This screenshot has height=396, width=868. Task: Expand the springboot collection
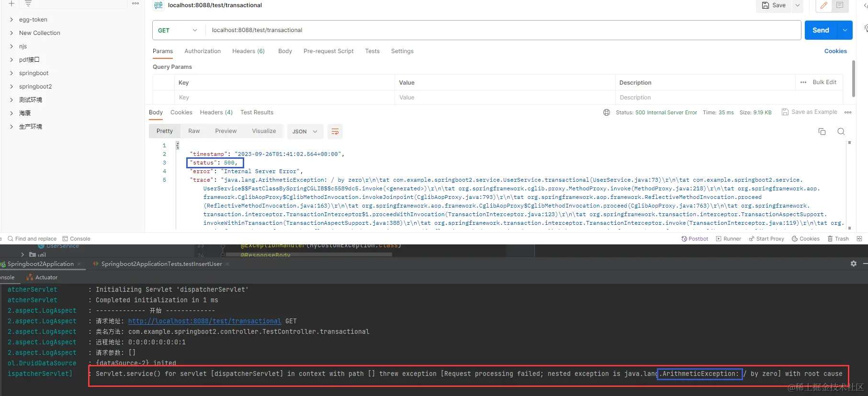[x=11, y=73]
